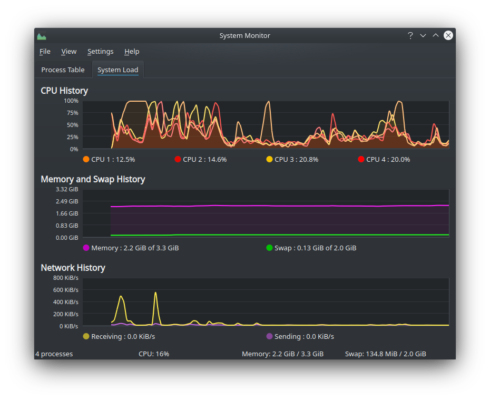Viewport: 490px width, 400px height.
Task: Open the Settings menu
Action: (x=100, y=52)
